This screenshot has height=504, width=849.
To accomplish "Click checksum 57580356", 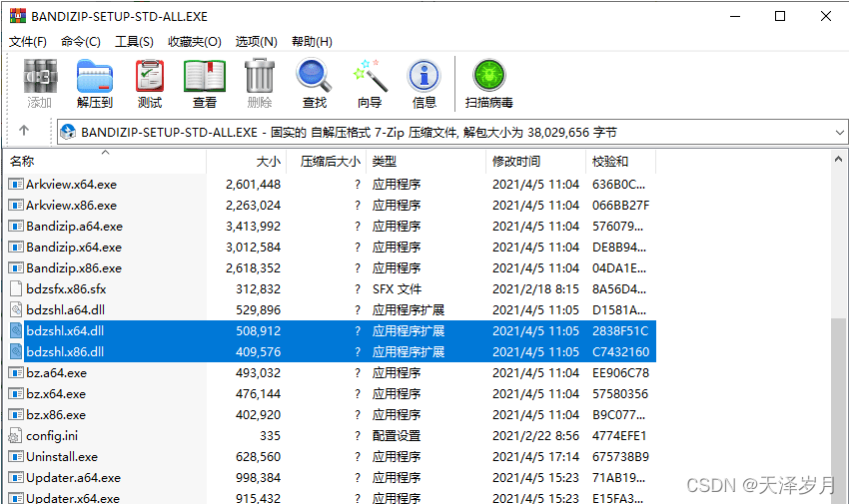I will [x=620, y=394].
